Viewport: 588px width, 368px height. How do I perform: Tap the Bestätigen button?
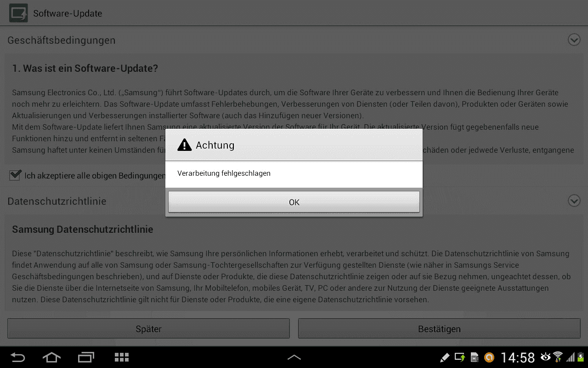[x=439, y=329]
